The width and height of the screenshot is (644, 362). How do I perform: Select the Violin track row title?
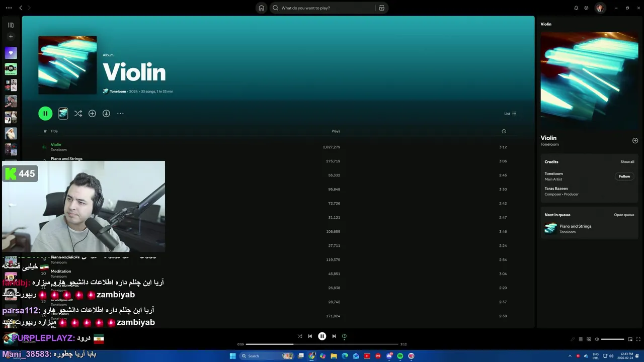(x=56, y=145)
